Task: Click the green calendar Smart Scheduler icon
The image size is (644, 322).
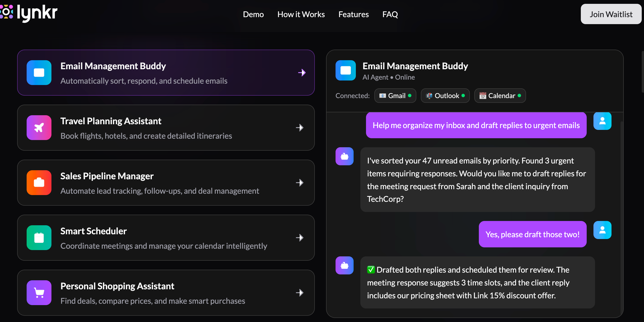Action: pos(39,238)
